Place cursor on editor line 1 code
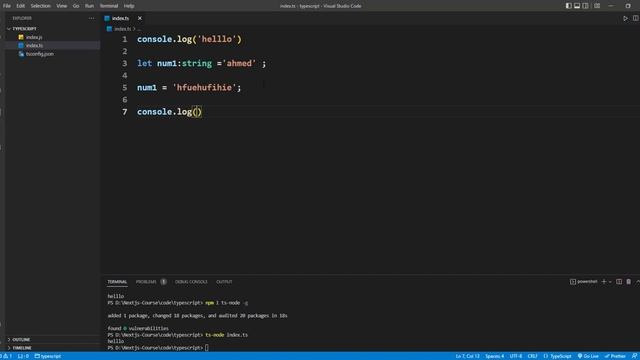Screen dimensions: 640x360 (x=189, y=39)
